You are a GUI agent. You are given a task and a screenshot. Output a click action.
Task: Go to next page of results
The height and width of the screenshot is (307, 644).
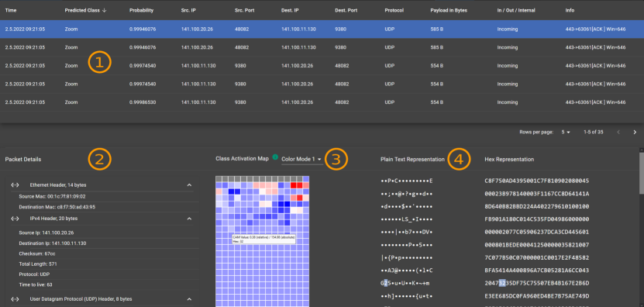coord(635,132)
